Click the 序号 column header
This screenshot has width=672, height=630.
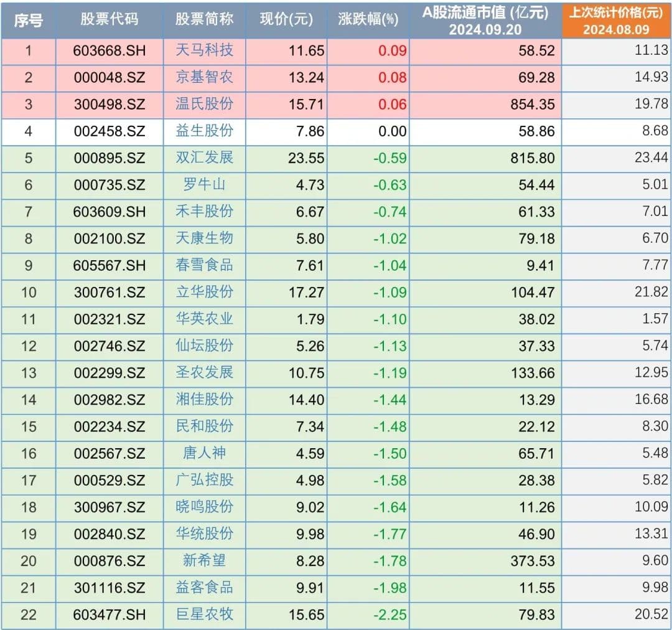(28, 20)
